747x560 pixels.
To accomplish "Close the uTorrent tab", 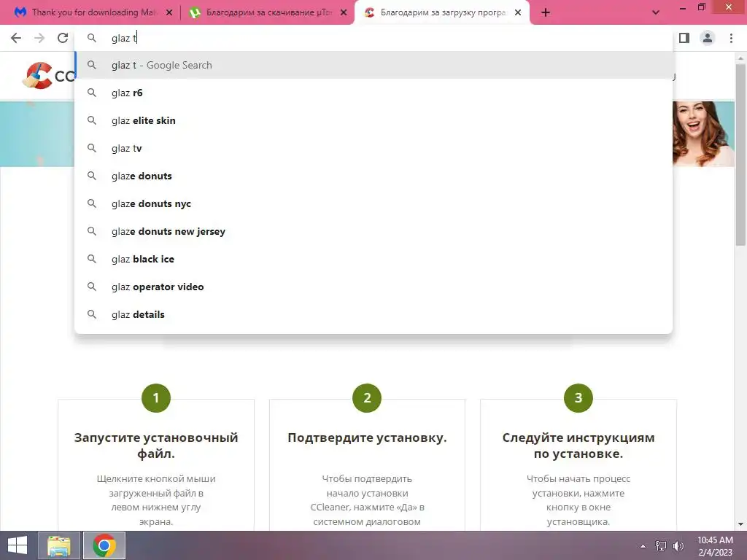I will point(344,13).
